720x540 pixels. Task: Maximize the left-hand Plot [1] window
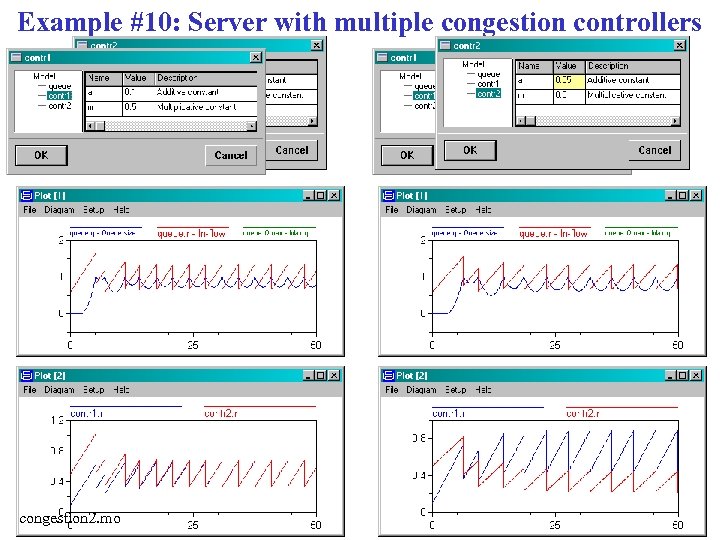(321, 196)
